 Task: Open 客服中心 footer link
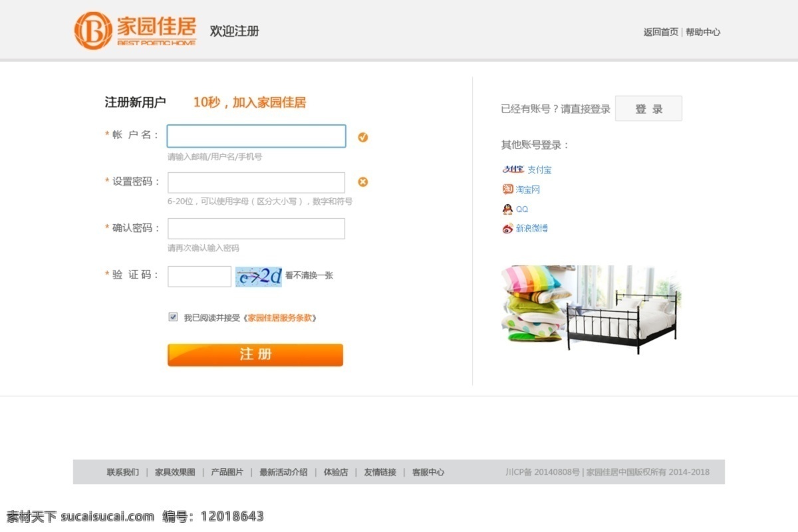tap(428, 472)
